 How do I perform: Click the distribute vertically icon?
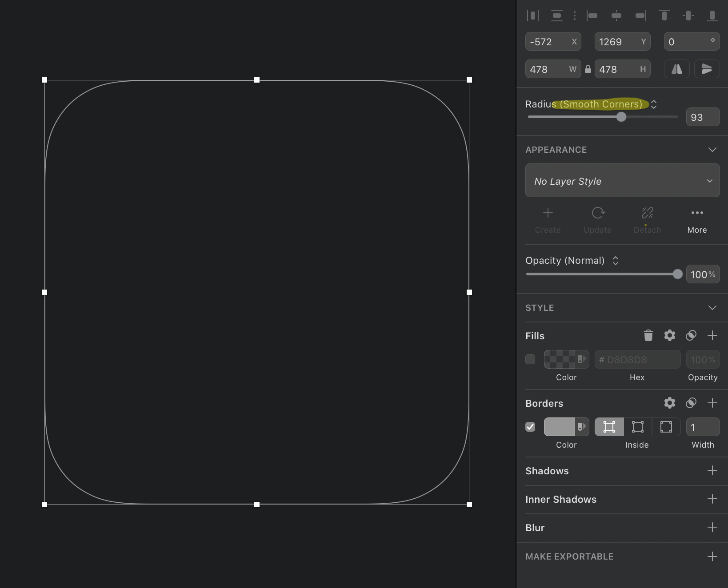point(557,16)
